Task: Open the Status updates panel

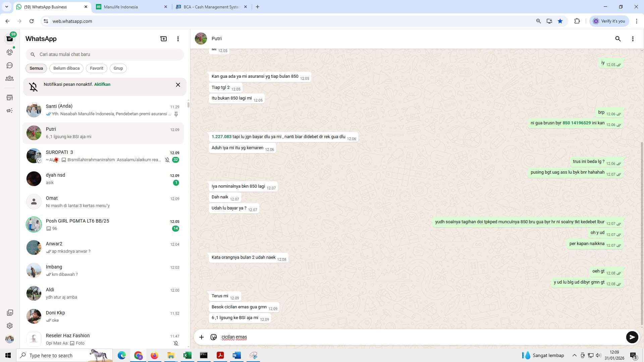Action: pos(10,52)
